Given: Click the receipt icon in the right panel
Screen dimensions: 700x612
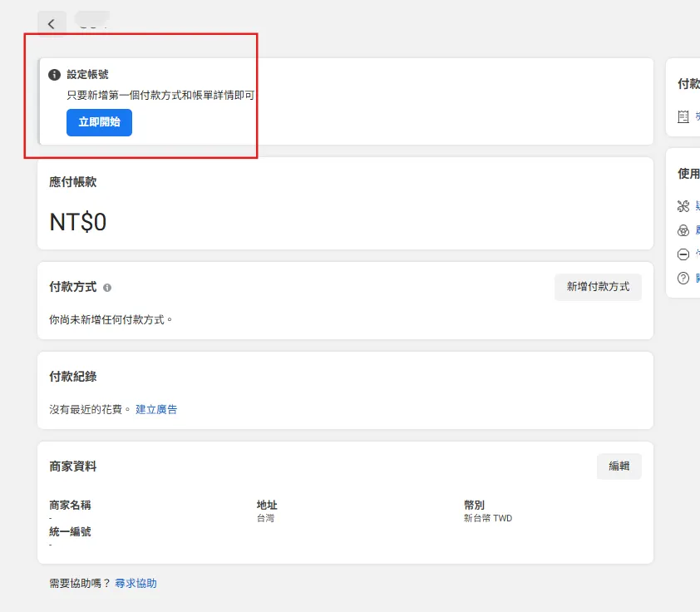Looking at the screenshot, I should (x=683, y=117).
